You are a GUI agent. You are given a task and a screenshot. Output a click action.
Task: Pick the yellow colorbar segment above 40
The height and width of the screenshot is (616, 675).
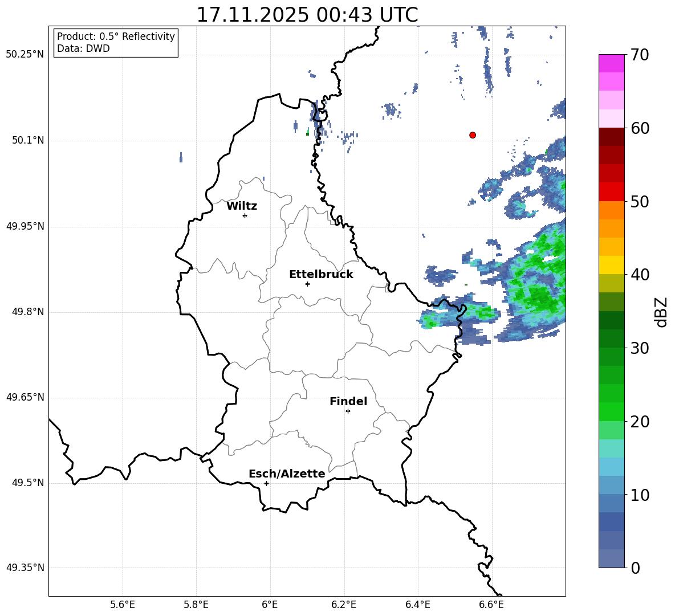(611, 266)
